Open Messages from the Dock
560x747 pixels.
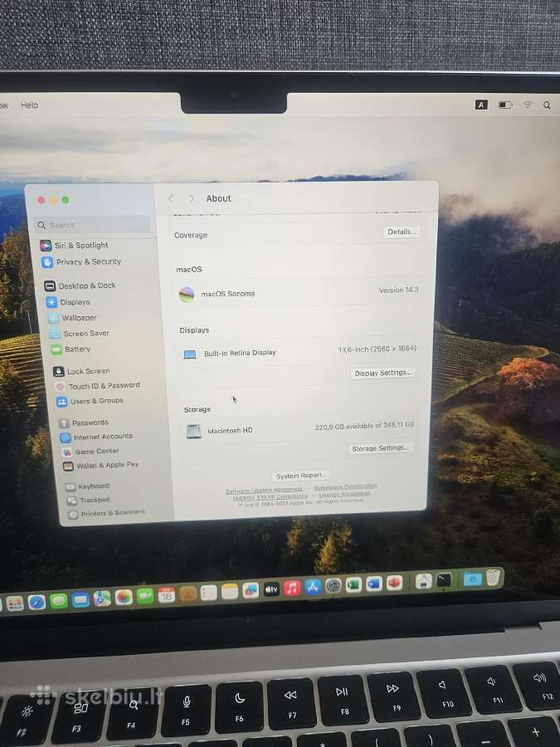(x=59, y=601)
